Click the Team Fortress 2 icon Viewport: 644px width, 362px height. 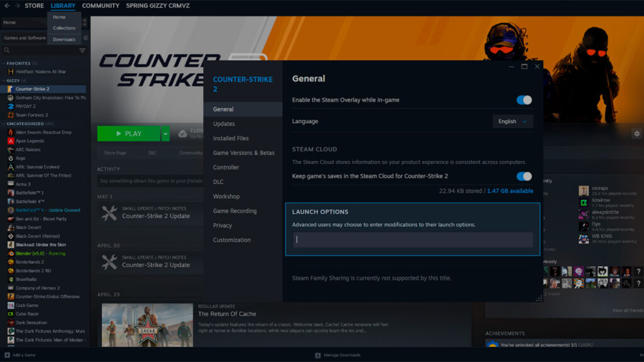(11, 115)
